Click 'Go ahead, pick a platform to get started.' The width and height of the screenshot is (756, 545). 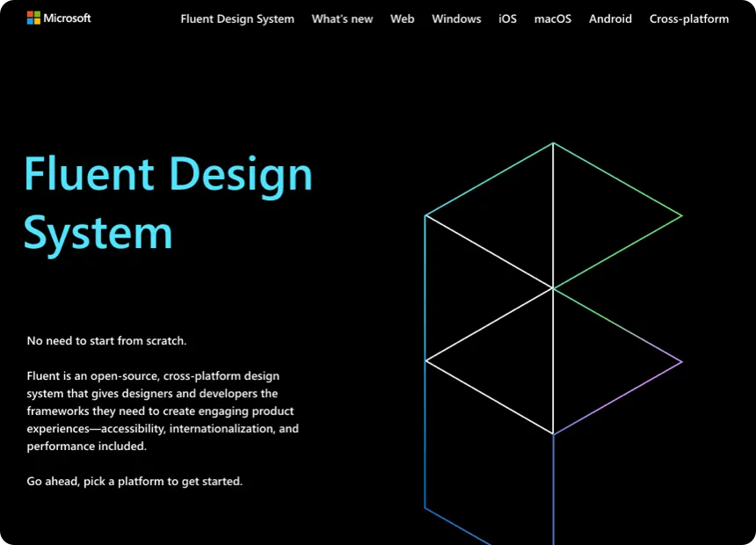(x=134, y=482)
